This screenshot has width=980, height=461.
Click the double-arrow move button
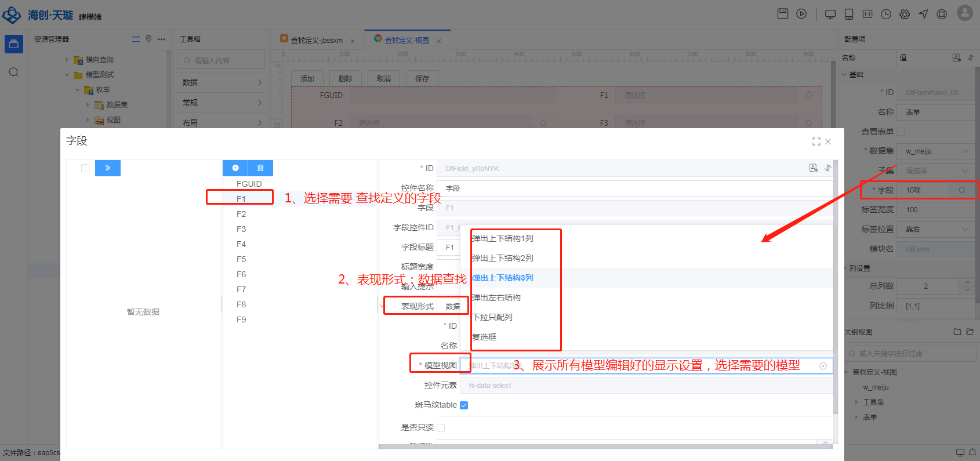tap(108, 168)
